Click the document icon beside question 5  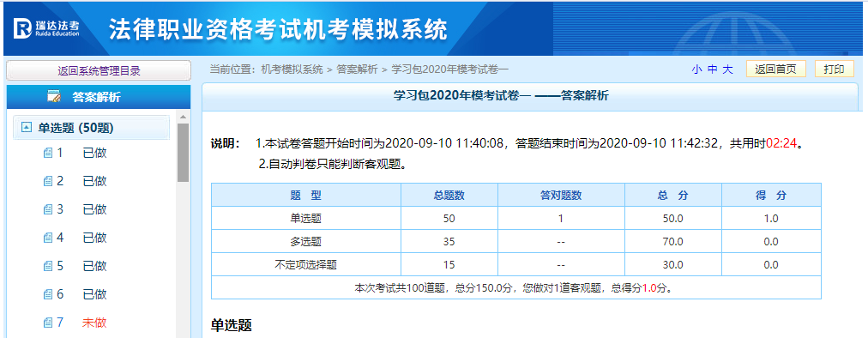pyautogui.click(x=47, y=266)
